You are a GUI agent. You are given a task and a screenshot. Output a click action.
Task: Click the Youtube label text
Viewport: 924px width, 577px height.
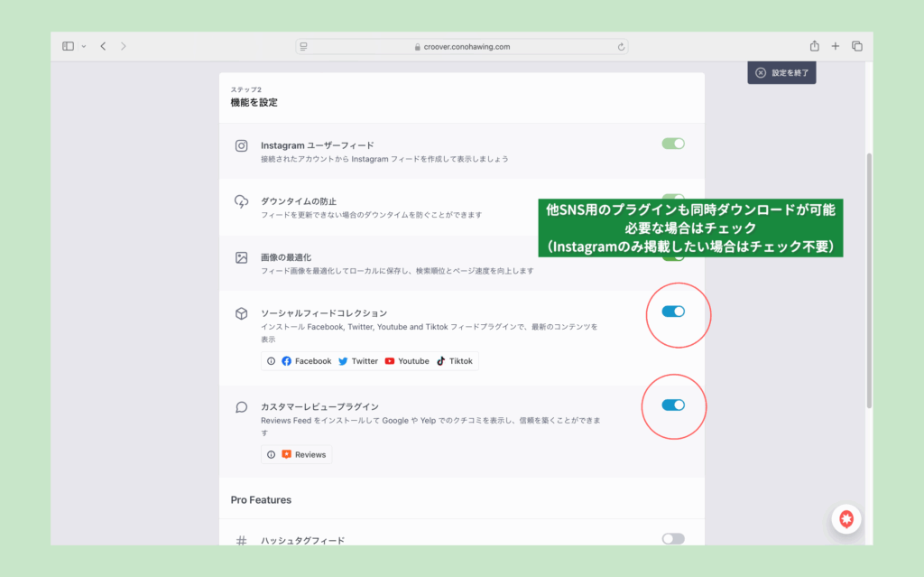tap(413, 361)
